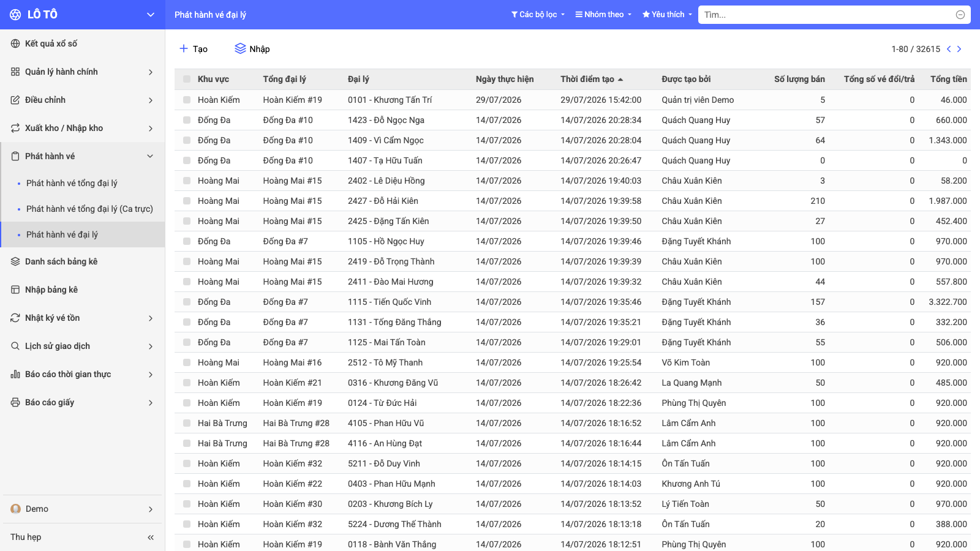Expand the LÔ TÔ app switcher chevron

point(151,15)
